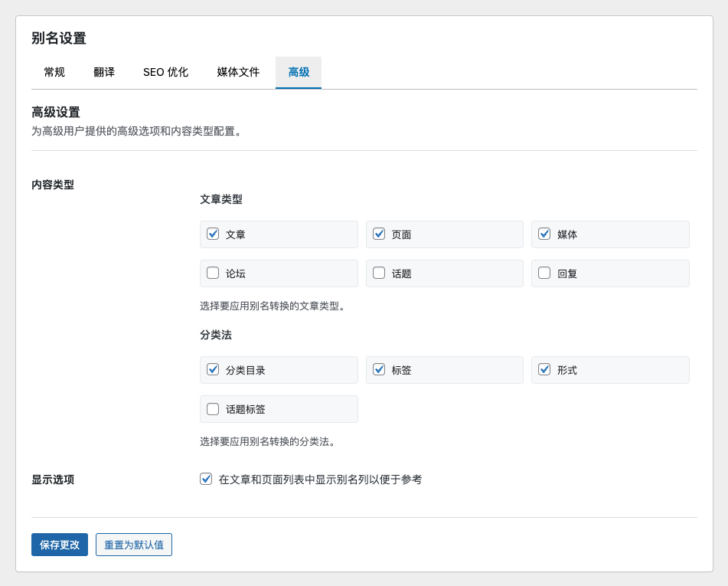Enable the 论坛 checkbox
This screenshot has height=586, width=728.
click(x=213, y=273)
